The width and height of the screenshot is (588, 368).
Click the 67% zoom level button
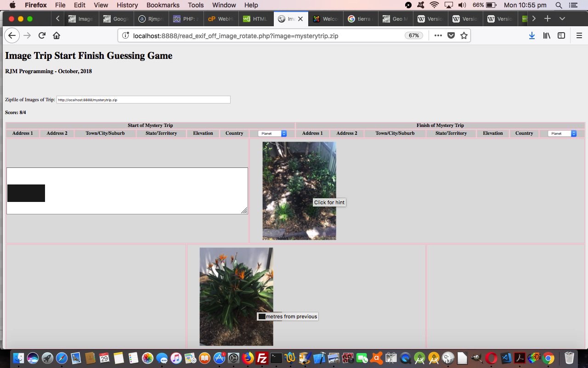pyautogui.click(x=413, y=35)
